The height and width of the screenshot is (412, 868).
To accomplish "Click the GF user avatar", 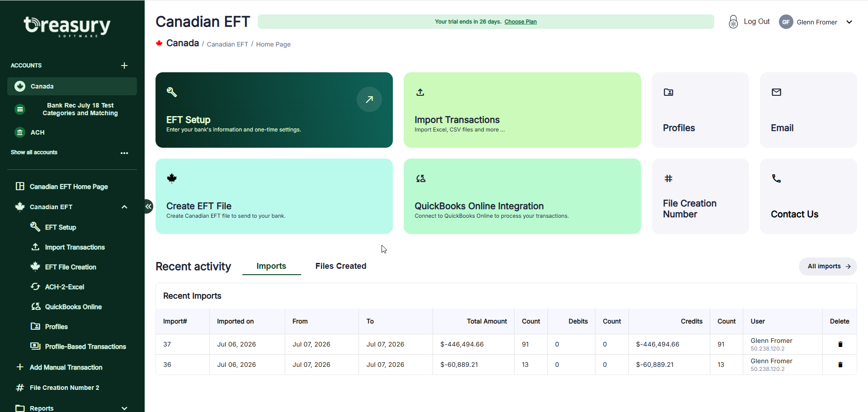I will click(x=786, y=22).
